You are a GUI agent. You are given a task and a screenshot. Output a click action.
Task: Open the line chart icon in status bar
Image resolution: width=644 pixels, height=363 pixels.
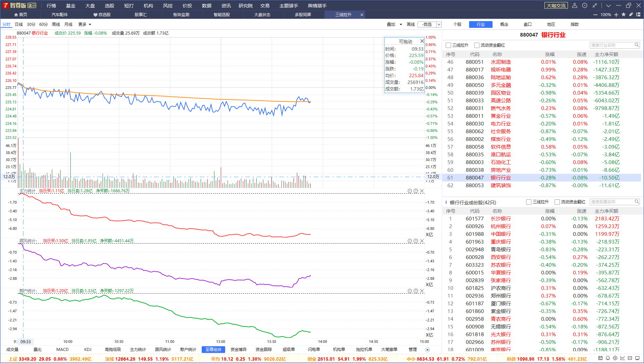[623, 358]
